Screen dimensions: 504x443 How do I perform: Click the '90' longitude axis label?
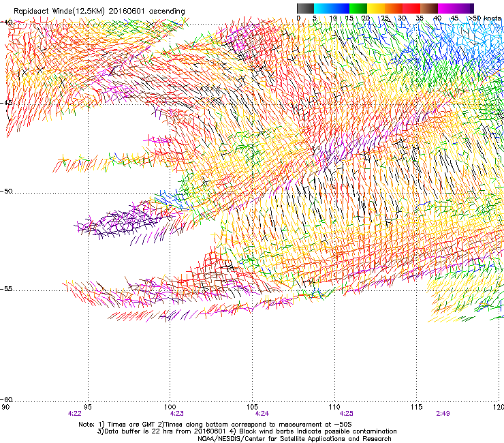click(x=5, y=407)
